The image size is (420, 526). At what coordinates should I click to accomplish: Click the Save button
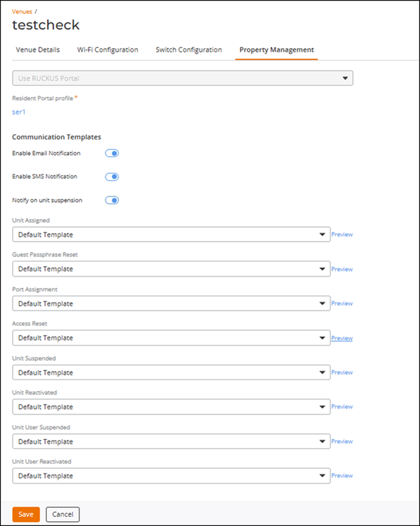pos(26,514)
